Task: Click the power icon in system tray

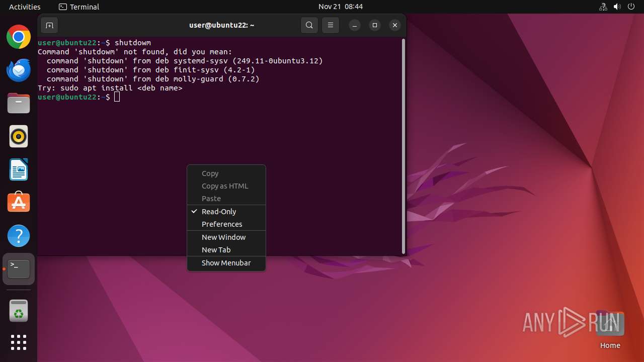Action: coord(631,7)
